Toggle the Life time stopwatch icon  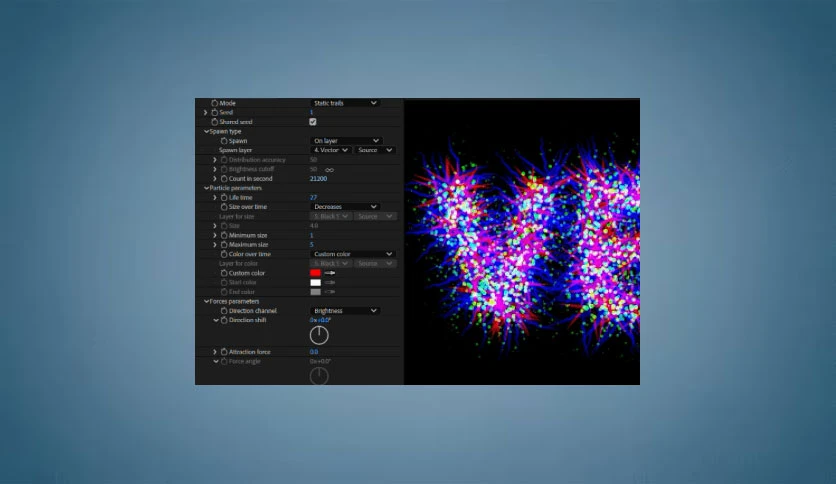tap(224, 197)
